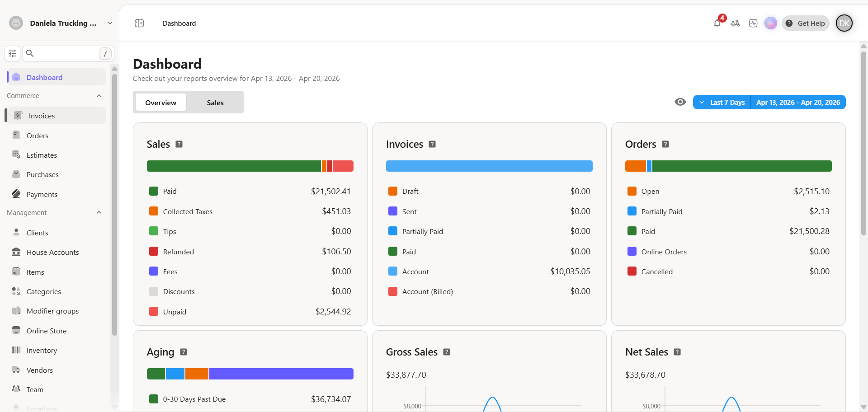Switch to the Sales tab
The width and height of the screenshot is (868, 412).
[215, 103]
